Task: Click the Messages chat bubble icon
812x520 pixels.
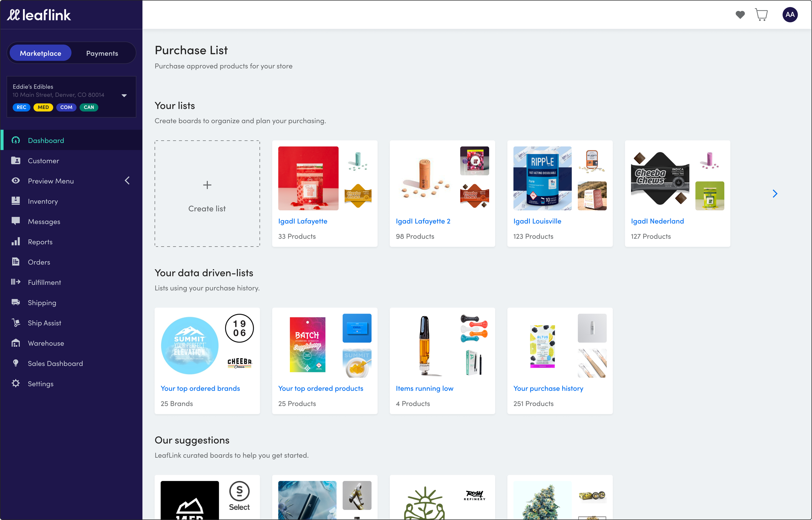Action: coord(16,221)
